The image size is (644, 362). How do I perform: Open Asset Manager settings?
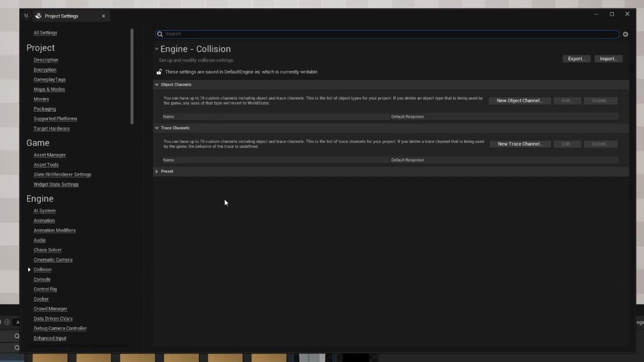click(50, 155)
